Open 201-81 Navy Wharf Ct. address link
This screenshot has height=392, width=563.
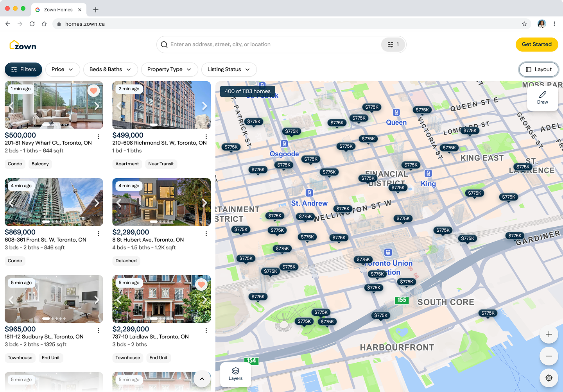[48, 143]
